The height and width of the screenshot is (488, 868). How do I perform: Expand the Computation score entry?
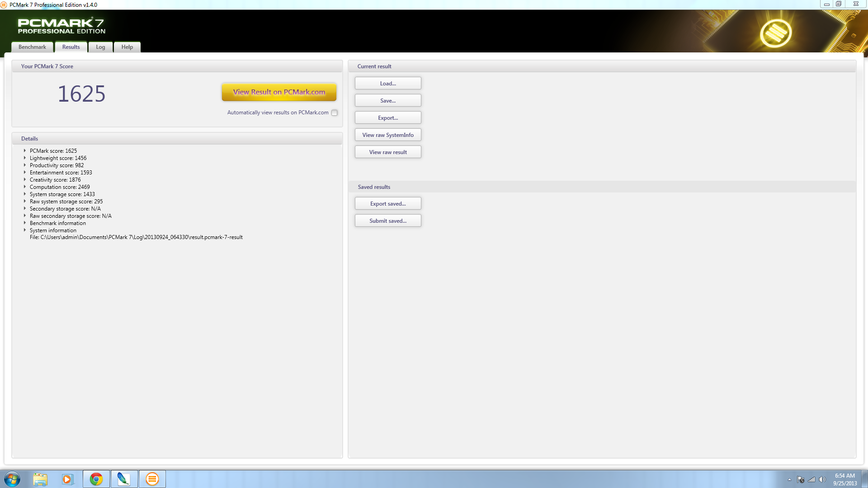[x=25, y=187]
